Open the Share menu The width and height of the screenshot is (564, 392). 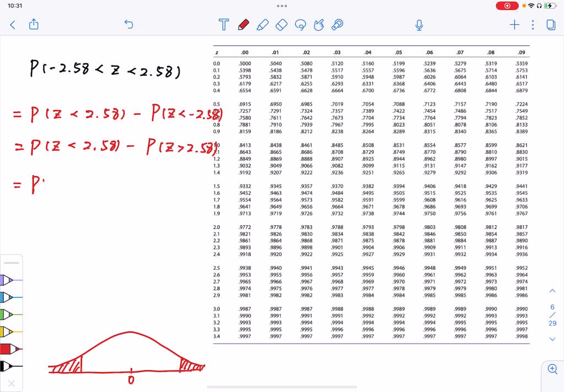pyautogui.click(x=33, y=25)
